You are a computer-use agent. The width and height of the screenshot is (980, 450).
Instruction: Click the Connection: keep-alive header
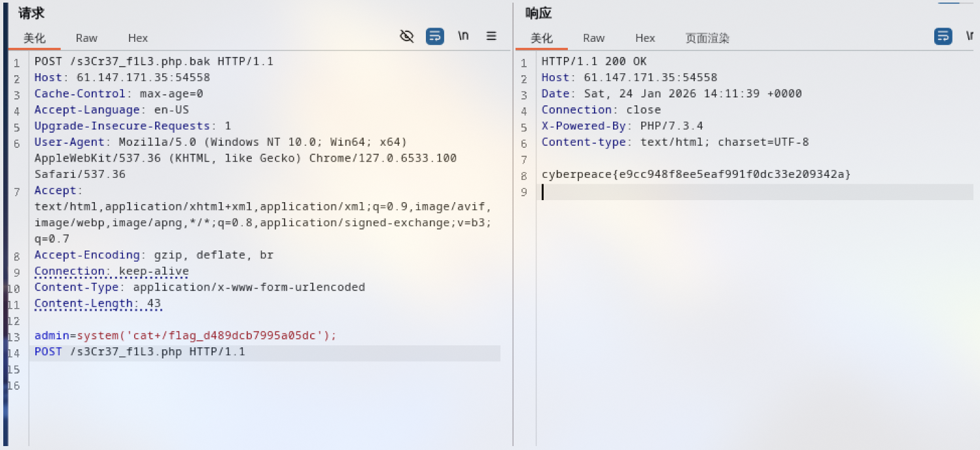coord(112,271)
